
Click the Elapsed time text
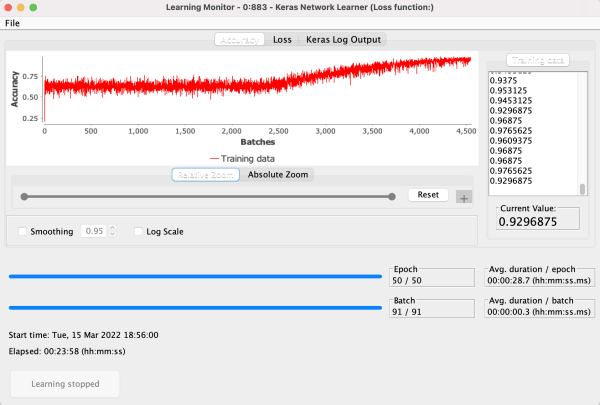click(67, 351)
